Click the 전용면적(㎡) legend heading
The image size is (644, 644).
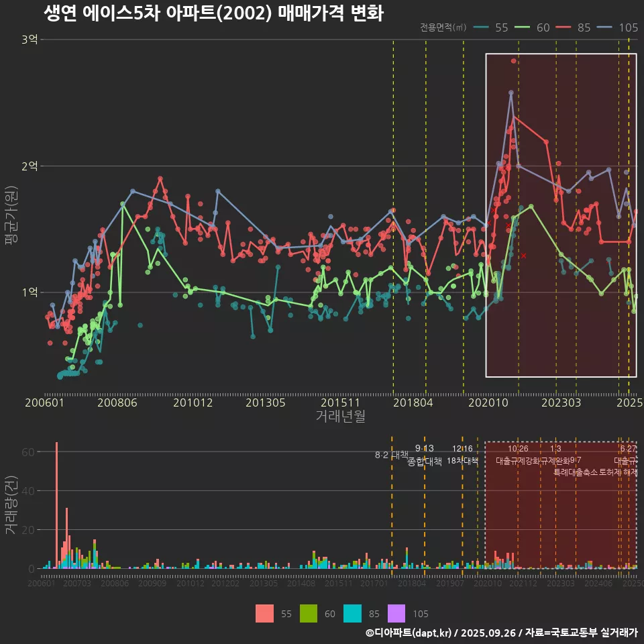pos(443,28)
